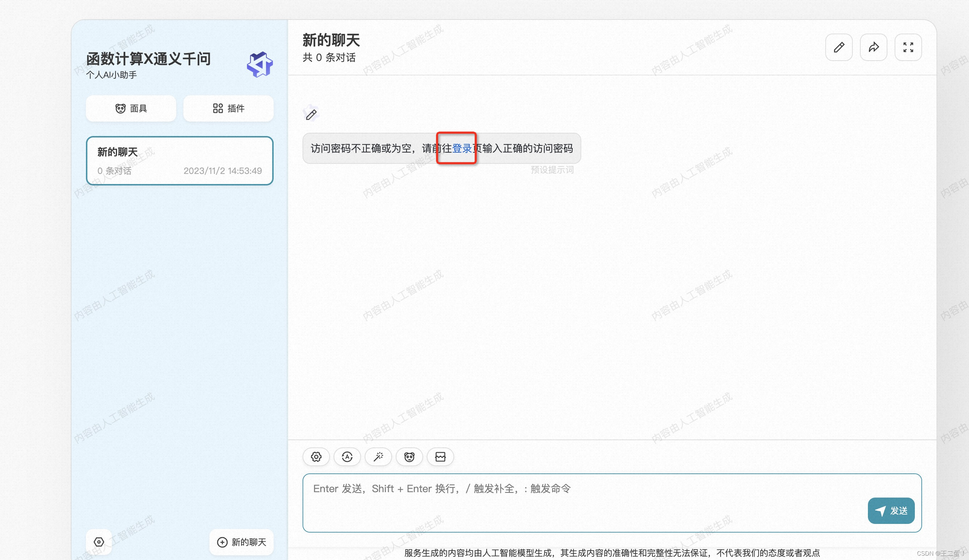This screenshot has width=969, height=560.
Task: Click the app logo beside 函数计算X通义千问
Action: 260,65
